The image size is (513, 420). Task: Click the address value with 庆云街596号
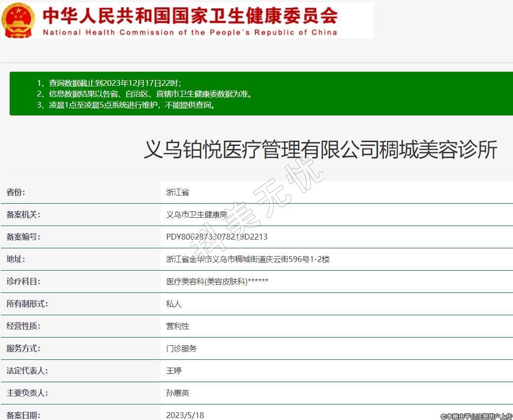[x=248, y=259]
